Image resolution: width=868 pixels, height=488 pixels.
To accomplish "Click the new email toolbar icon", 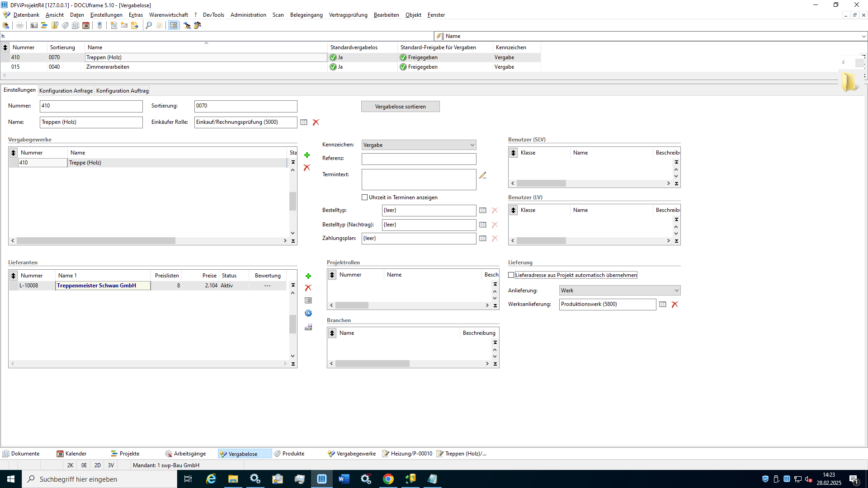I will coord(124,26).
